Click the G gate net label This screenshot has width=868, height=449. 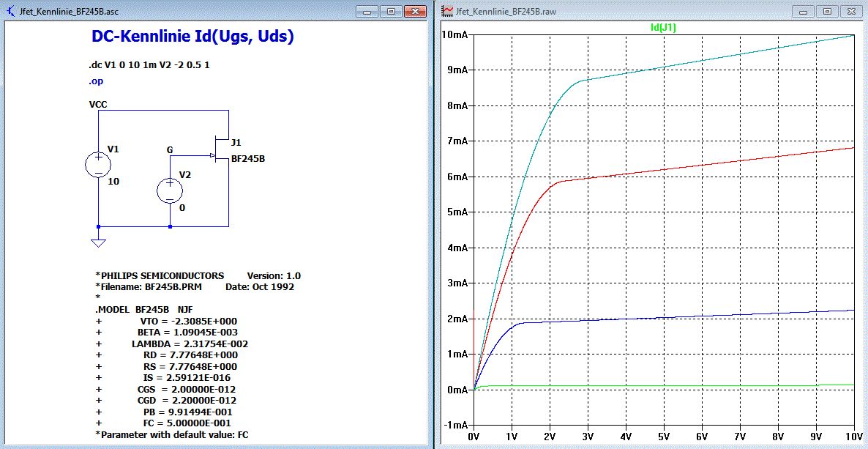(x=170, y=150)
